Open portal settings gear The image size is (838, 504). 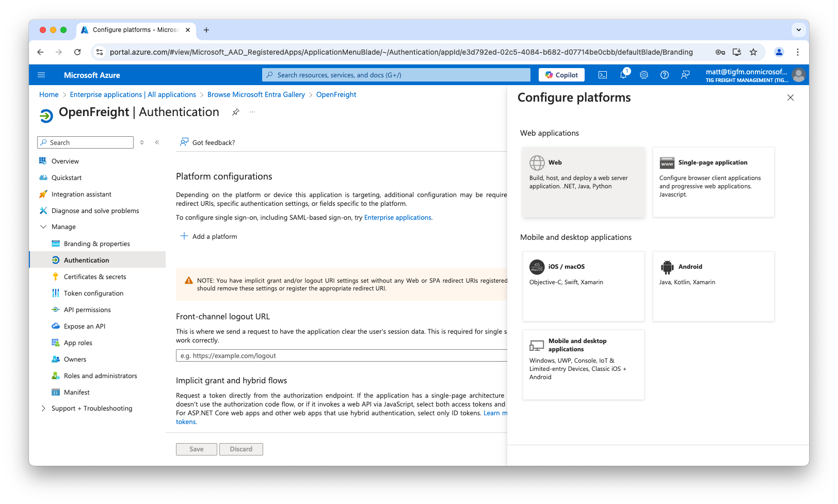(644, 75)
